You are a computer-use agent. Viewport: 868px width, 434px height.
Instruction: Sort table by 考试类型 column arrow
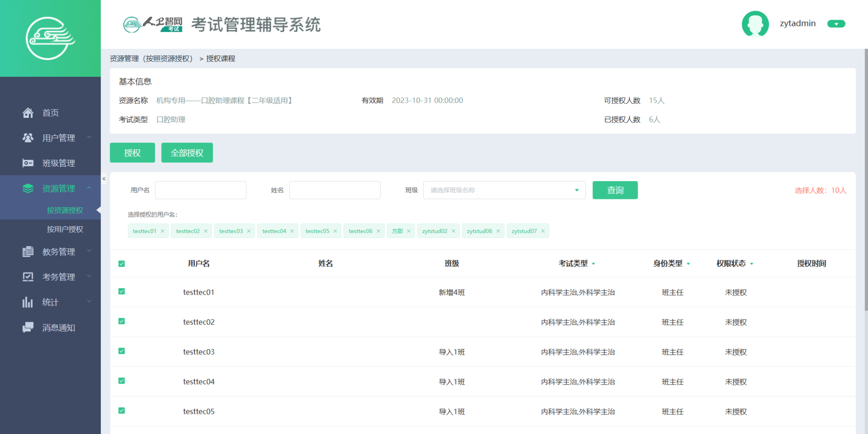coord(594,263)
